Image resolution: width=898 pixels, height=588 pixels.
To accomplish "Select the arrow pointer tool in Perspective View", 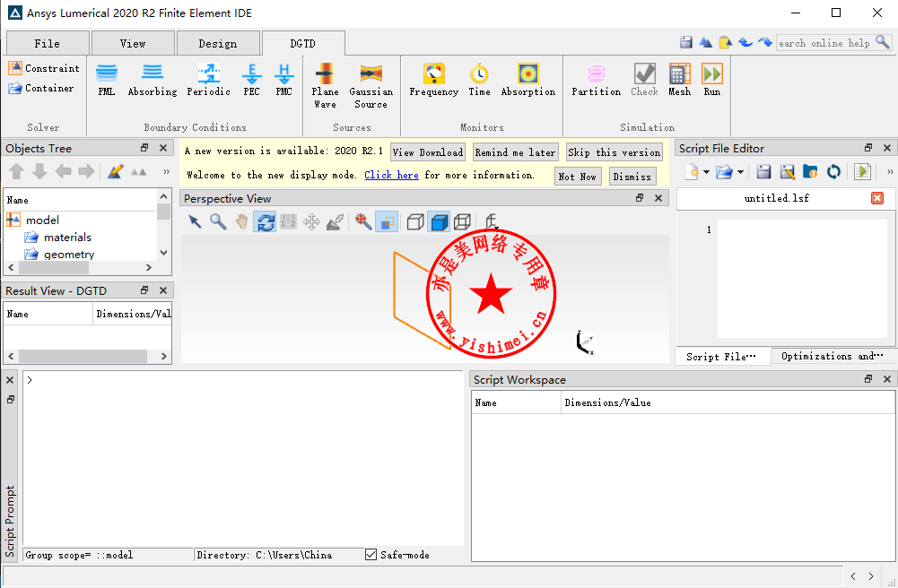I will click(x=195, y=222).
